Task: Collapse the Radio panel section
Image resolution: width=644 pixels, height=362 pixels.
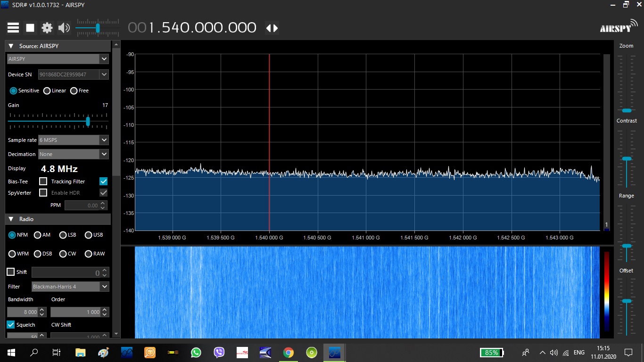Action: pyautogui.click(x=11, y=219)
